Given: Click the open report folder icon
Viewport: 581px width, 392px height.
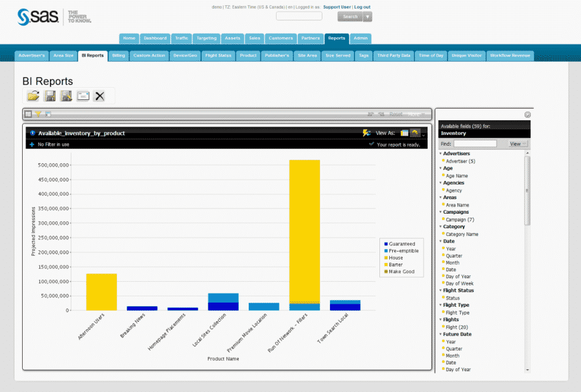Looking at the screenshot, I should 33,96.
